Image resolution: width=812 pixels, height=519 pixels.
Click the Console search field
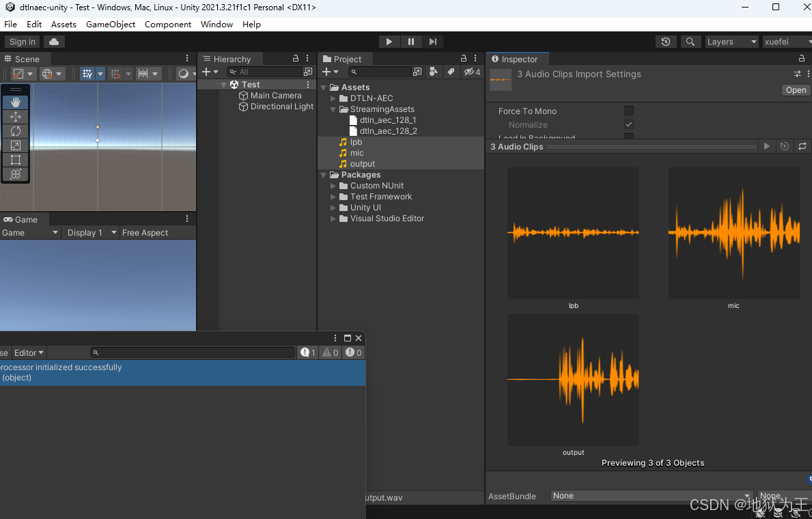click(x=193, y=353)
